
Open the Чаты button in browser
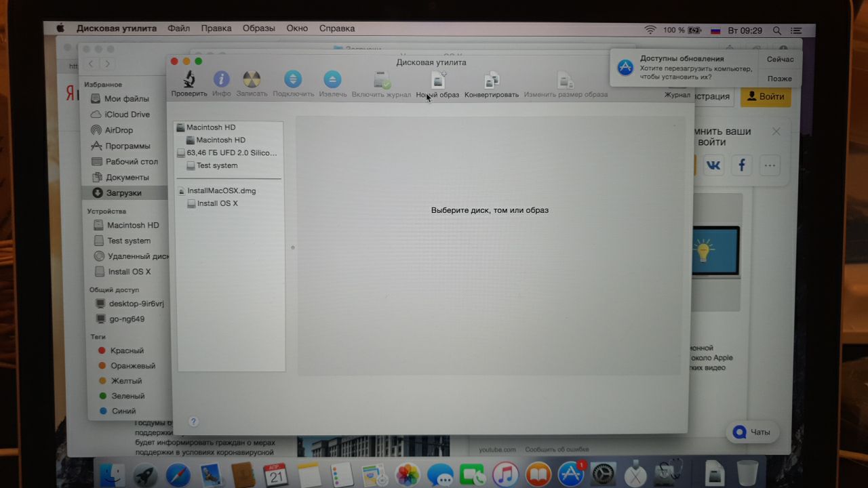(753, 432)
